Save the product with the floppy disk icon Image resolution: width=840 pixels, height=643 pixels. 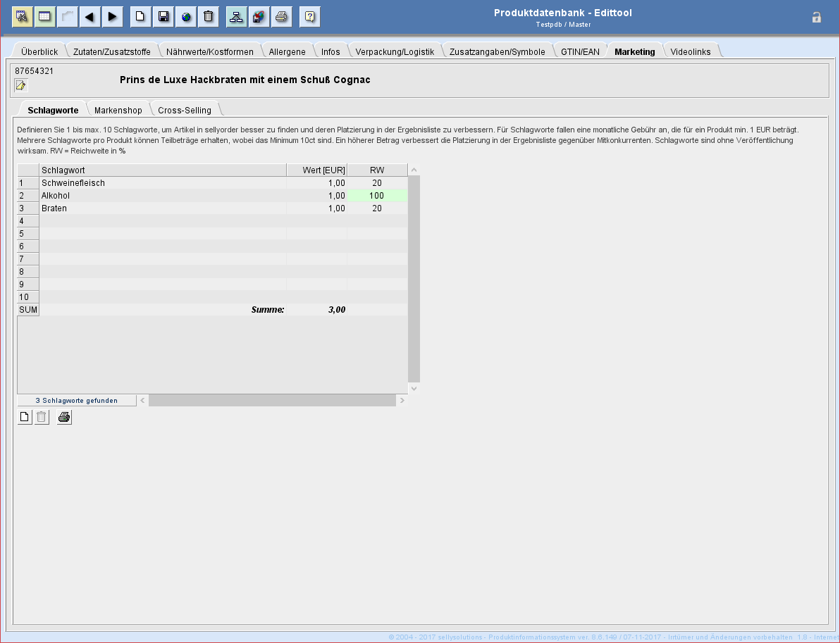pyautogui.click(x=163, y=17)
